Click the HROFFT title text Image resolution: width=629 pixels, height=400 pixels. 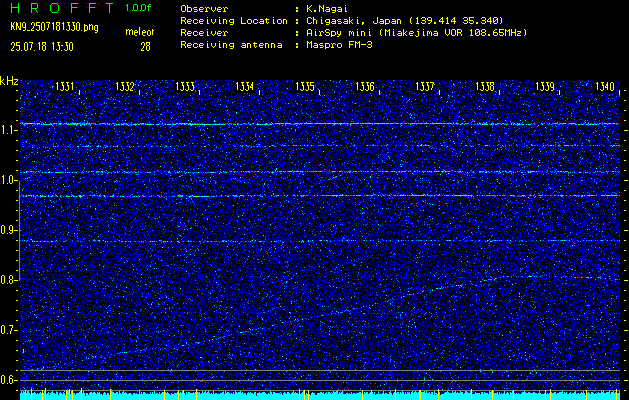pyautogui.click(x=64, y=8)
